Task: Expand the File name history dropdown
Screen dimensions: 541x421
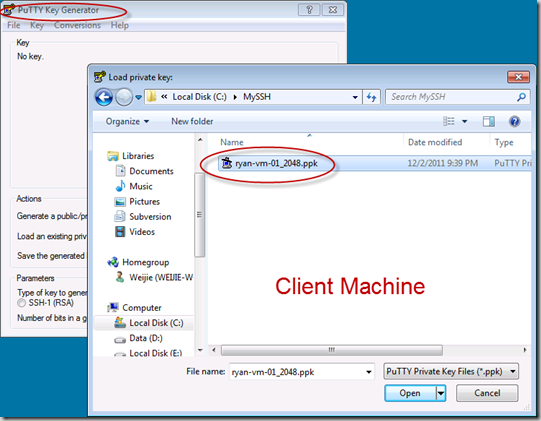Action: [368, 372]
